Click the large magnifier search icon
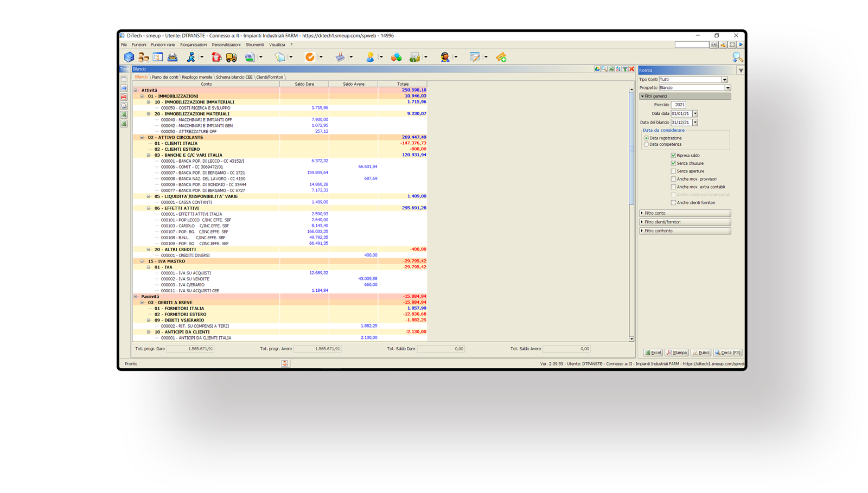Screen dimensions: 868x493 tap(737, 57)
